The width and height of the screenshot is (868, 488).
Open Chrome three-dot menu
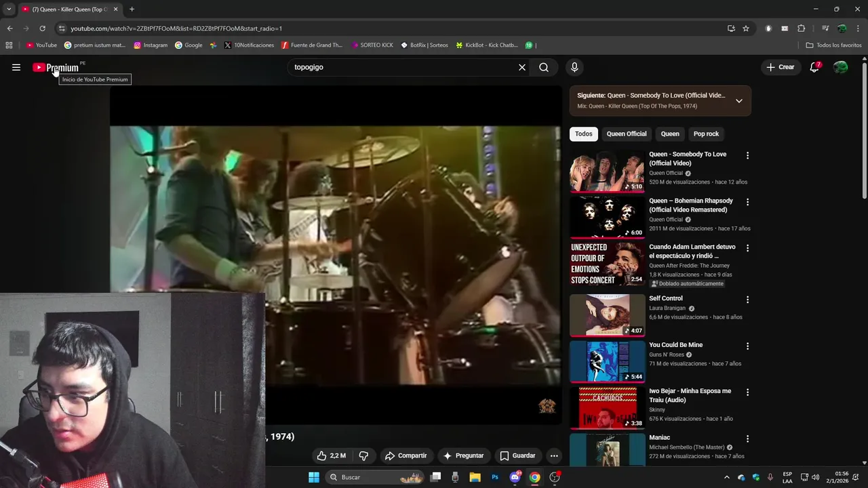coord(858,28)
